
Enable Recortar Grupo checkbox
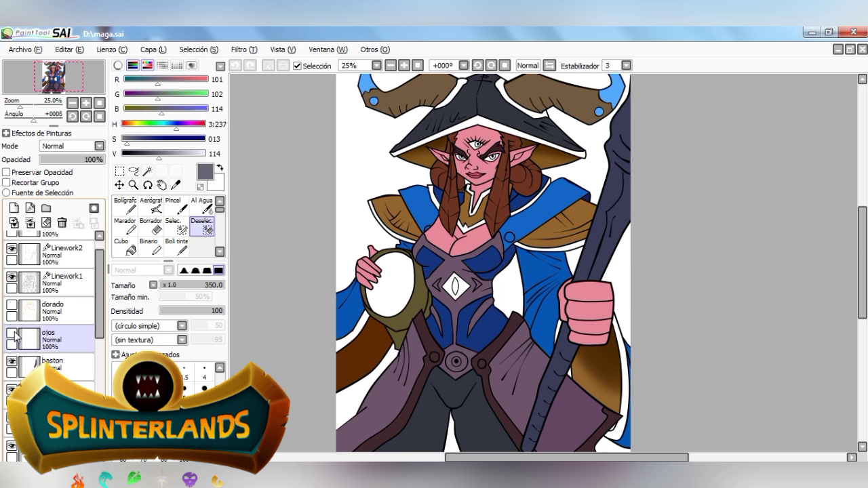(7, 182)
